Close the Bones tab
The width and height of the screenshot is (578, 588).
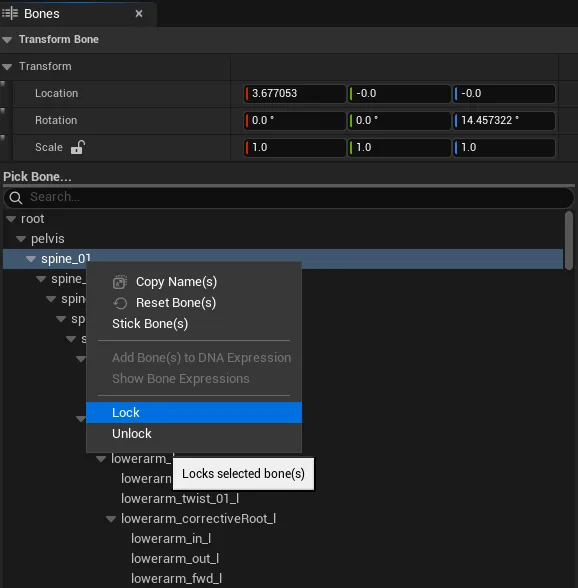139,14
